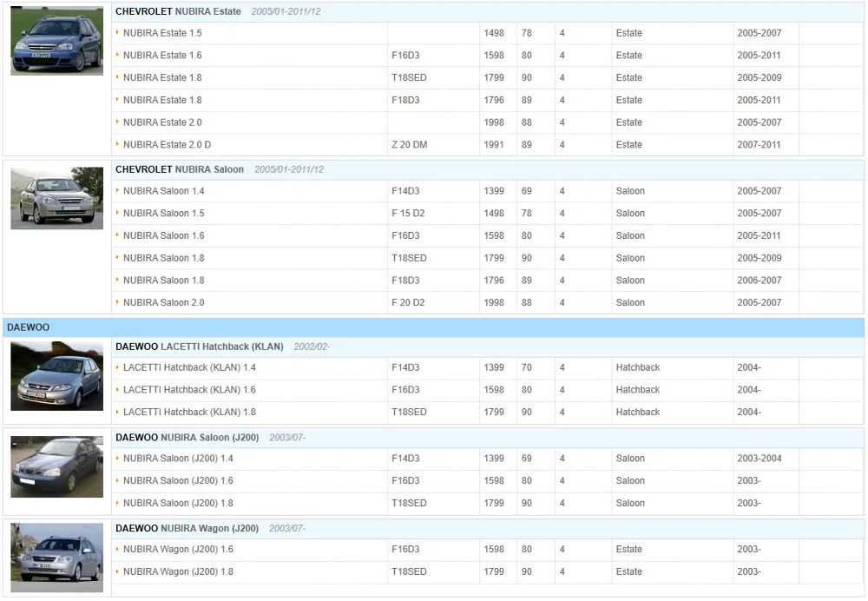
Task: Select the NUBIRA Saloon 1.5 model link
Action: point(164,214)
